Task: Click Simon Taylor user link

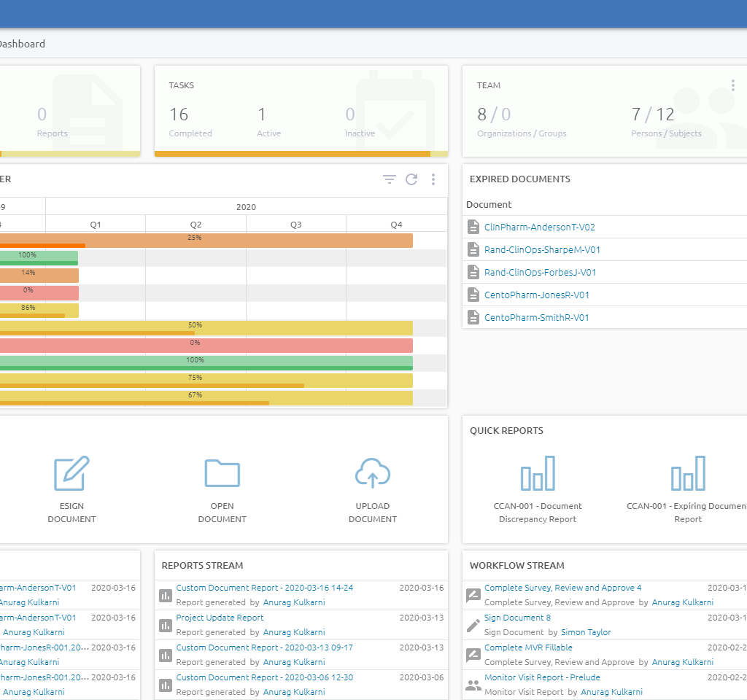Action: [587, 632]
